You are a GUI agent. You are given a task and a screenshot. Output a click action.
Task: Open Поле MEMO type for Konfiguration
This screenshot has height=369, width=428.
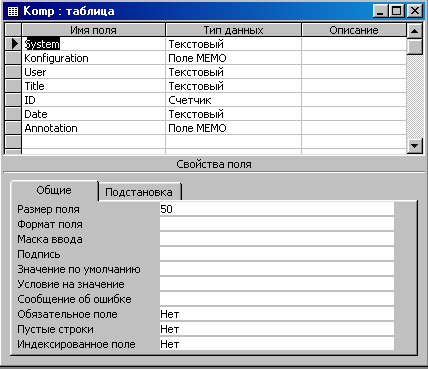pos(233,58)
